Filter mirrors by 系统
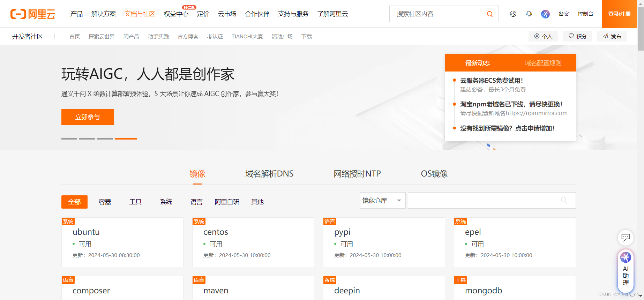The height and width of the screenshot is (300, 644). (x=166, y=202)
